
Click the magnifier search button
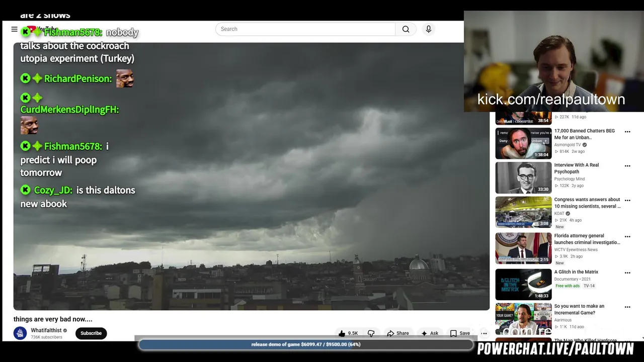pyautogui.click(x=406, y=29)
